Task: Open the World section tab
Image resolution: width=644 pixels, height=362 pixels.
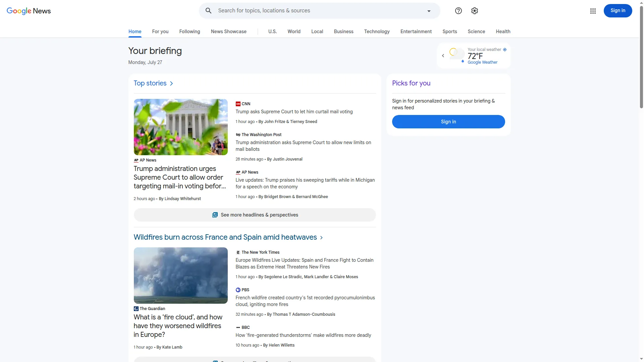Action: pyautogui.click(x=294, y=32)
